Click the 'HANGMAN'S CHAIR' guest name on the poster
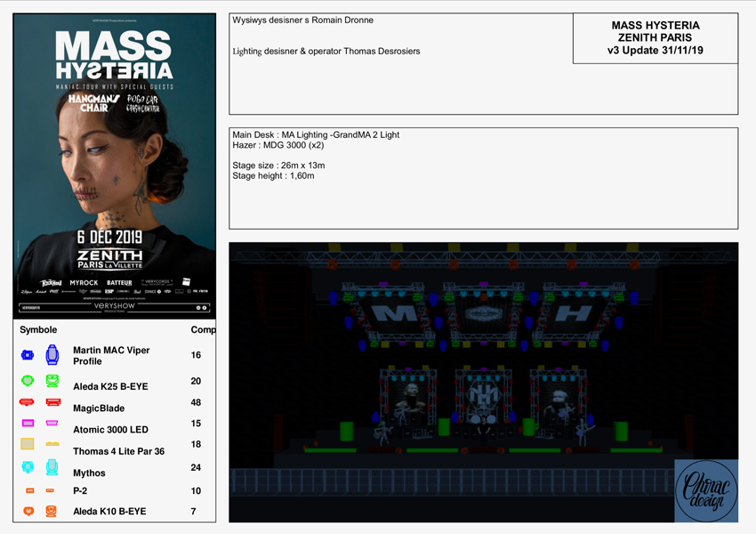756x534 pixels. click(x=93, y=103)
